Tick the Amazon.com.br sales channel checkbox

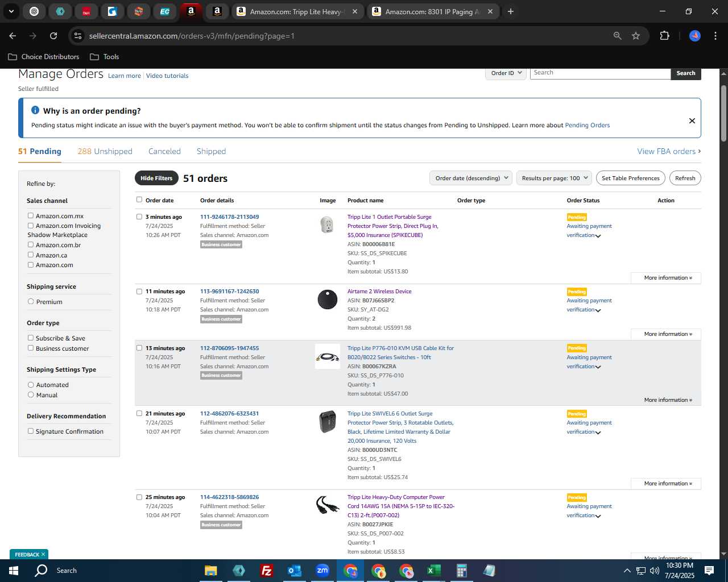pos(31,244)
